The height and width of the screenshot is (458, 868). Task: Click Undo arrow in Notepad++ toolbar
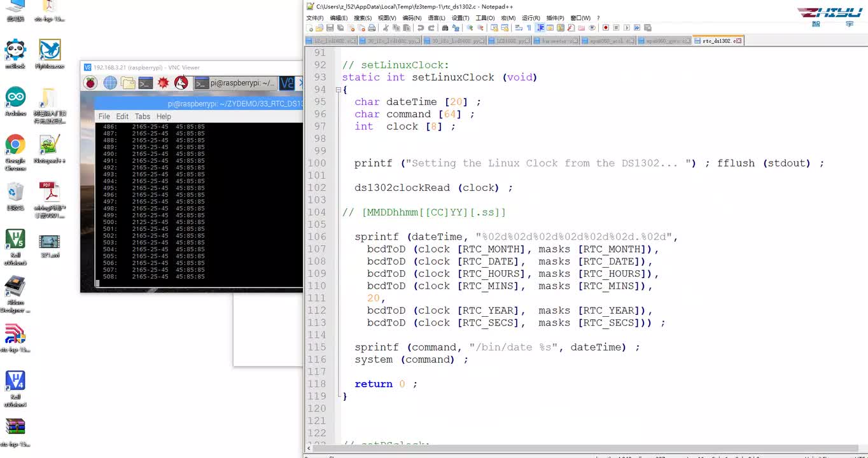click(421, 28)
